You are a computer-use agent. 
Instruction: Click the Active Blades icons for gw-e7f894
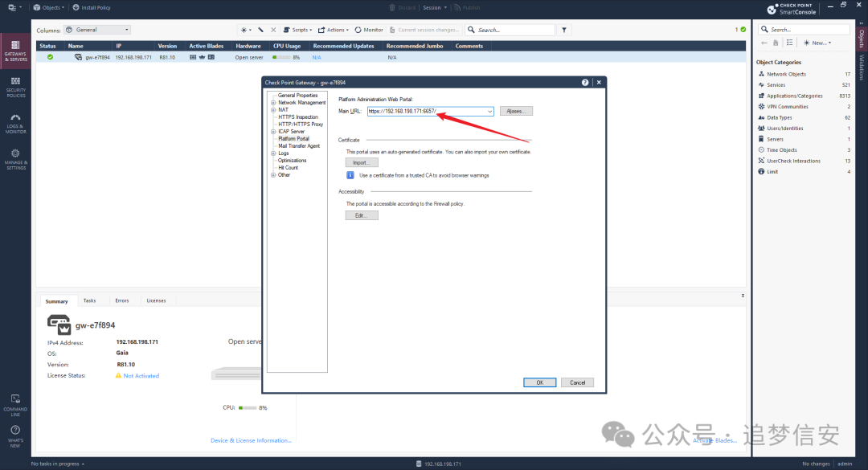[x=202, y=57]
